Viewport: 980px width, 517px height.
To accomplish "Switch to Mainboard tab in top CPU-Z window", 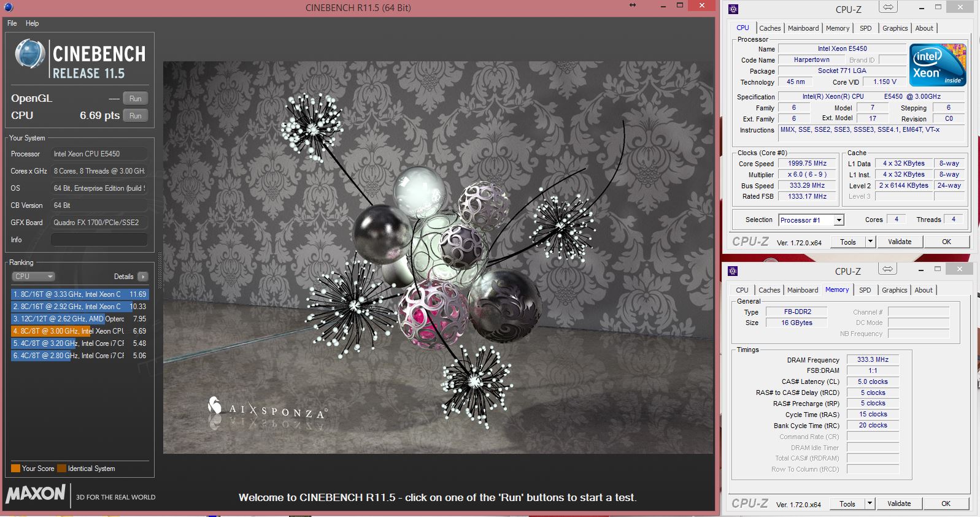I will pyautogui.click(x=803, y=28).
